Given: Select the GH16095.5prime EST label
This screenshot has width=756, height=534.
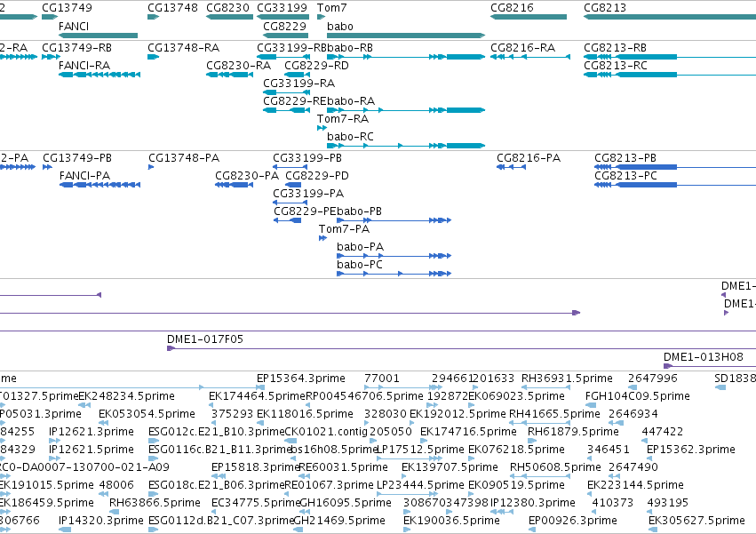Looking at the screenshot, I should click(346, 503).
